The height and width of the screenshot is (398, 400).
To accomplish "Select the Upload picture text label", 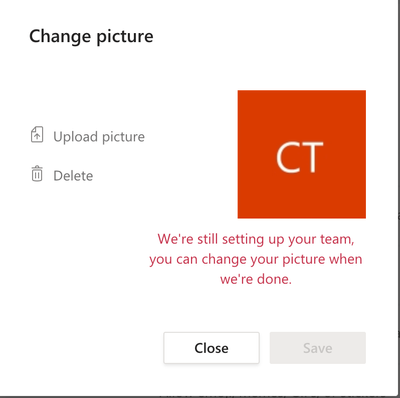I will click(x=99, y=137).
